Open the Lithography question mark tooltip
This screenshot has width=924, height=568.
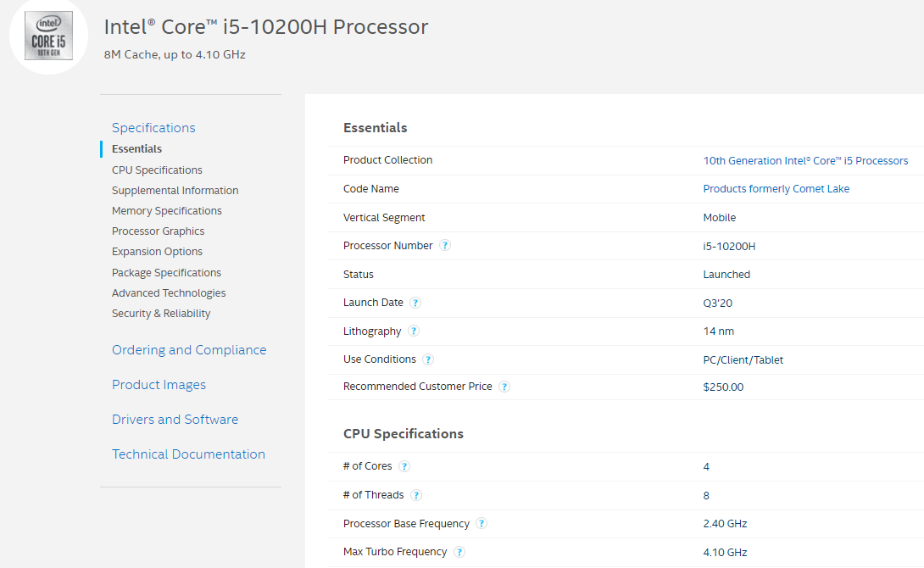[414, 331]
